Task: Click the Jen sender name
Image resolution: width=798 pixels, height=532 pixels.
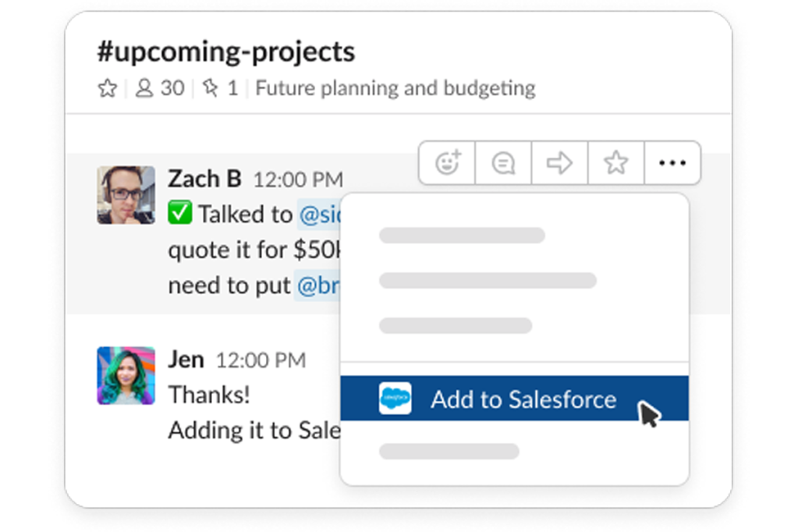Action: pos(186,360)
